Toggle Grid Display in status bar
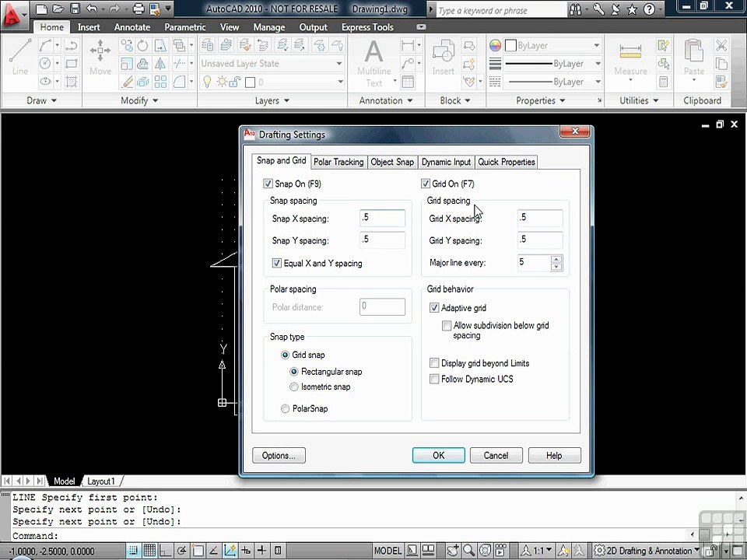This screenshot has height=560, width=747. pyautogui.click(x=149, y=551)
